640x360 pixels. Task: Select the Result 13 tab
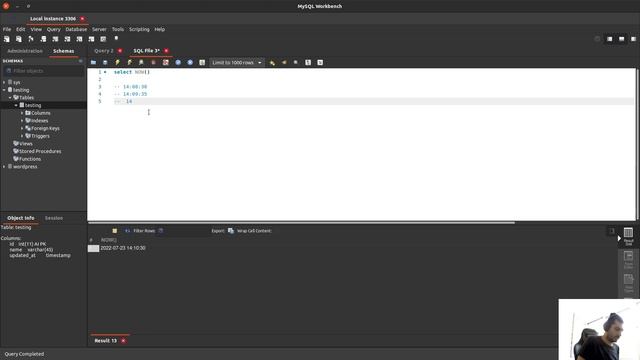click(105, 341)
